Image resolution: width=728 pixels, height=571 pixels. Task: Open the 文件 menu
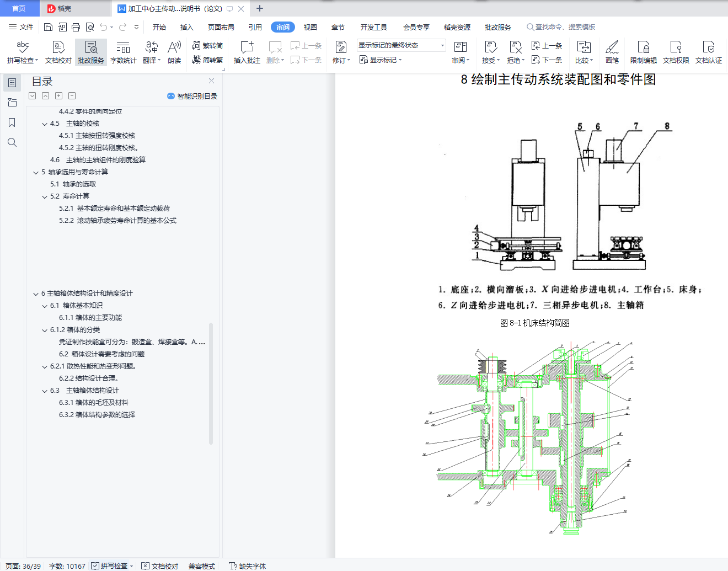(x=21, y=27)
